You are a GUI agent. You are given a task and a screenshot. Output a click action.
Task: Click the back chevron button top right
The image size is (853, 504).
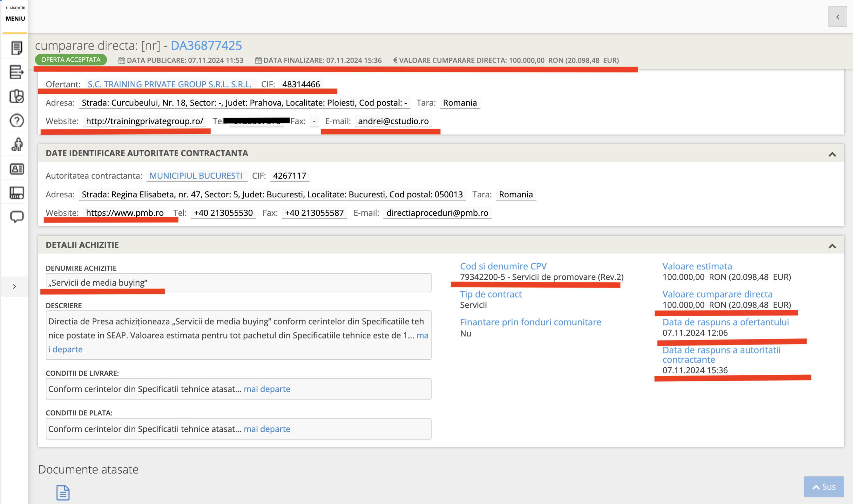point(837,17)
